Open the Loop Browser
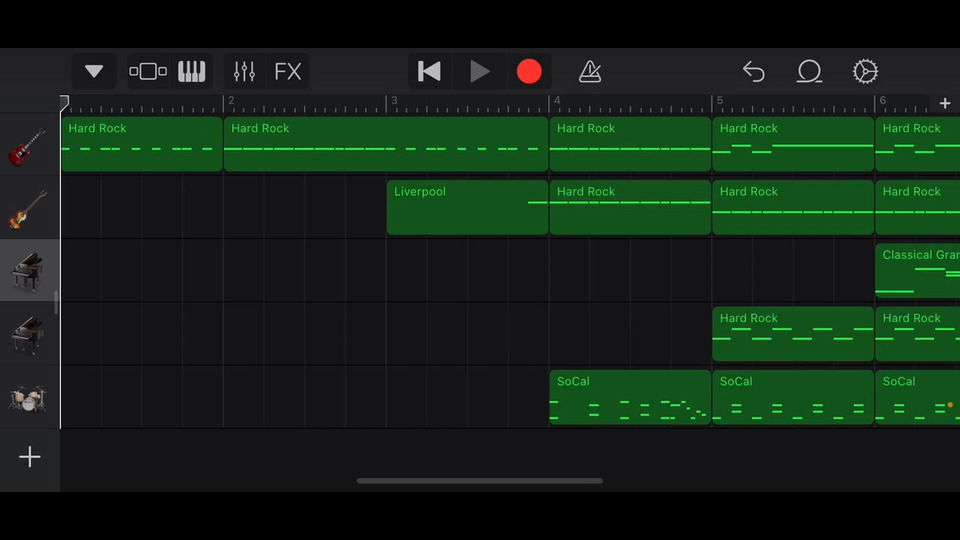 [809, 72]
